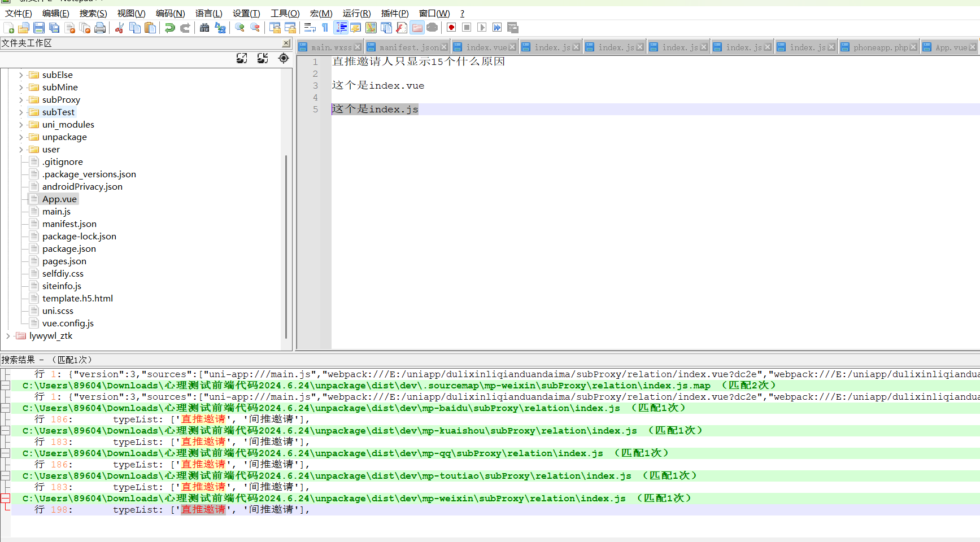980x542 pixels.
Task: Expand the subMine folder
Action: [21, 88]
